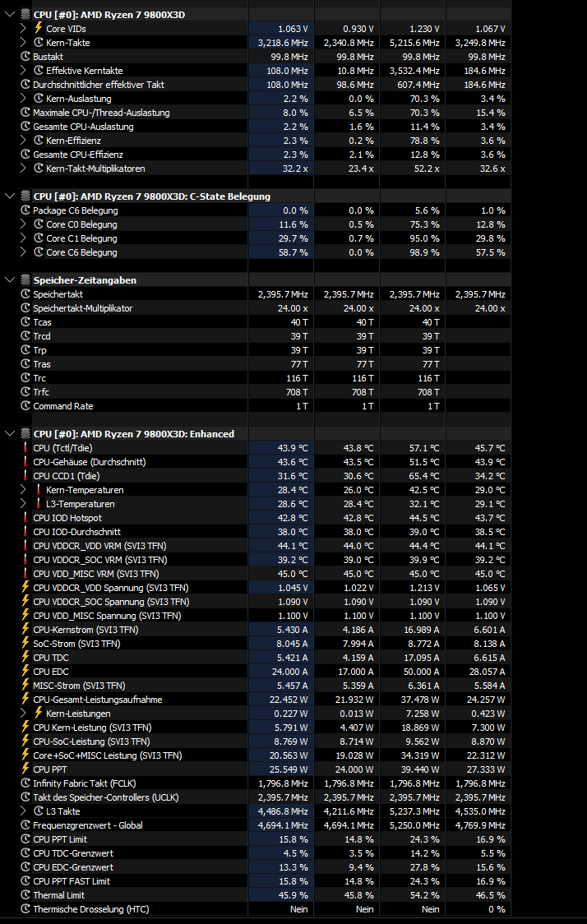Click the thermometer icon beside CPU VDD_MISC VRM

(x=25, y=573)
